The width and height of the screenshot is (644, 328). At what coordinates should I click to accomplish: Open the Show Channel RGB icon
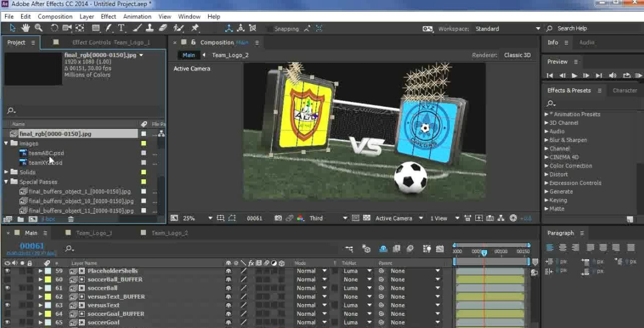click(x=300, y=218)
